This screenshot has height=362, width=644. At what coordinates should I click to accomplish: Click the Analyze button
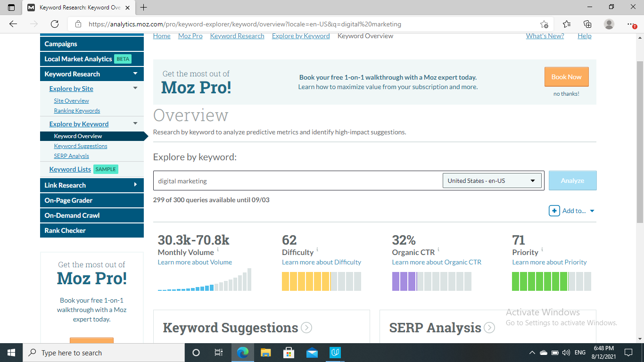coord(573,181)
